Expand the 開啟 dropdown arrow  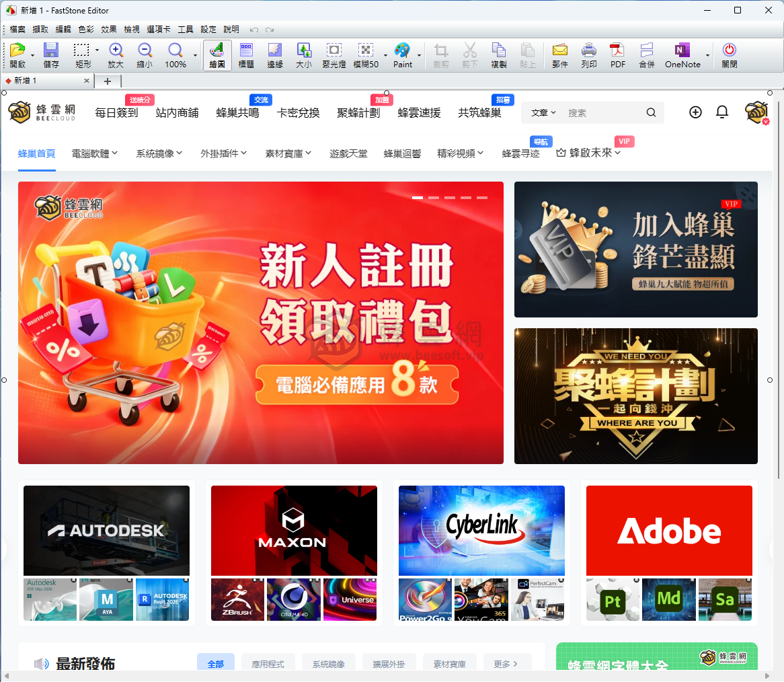tap(32, 55)
